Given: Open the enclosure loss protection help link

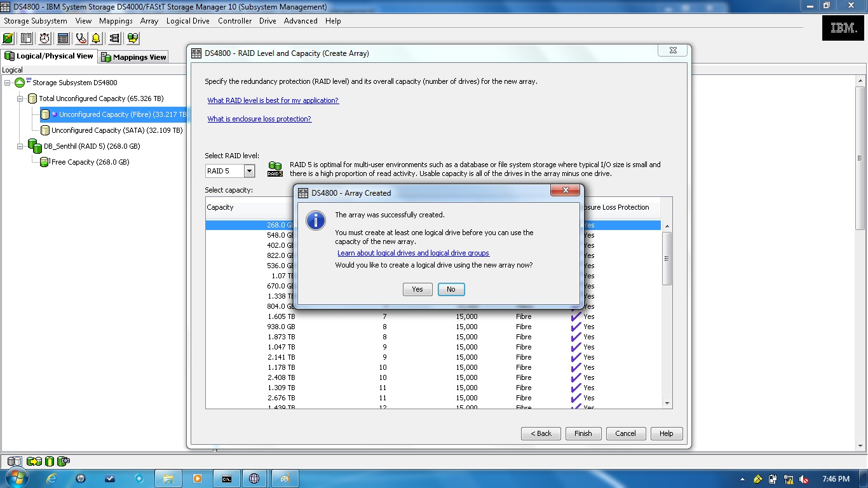Looking at the screenshot, I should click(259, 119).
